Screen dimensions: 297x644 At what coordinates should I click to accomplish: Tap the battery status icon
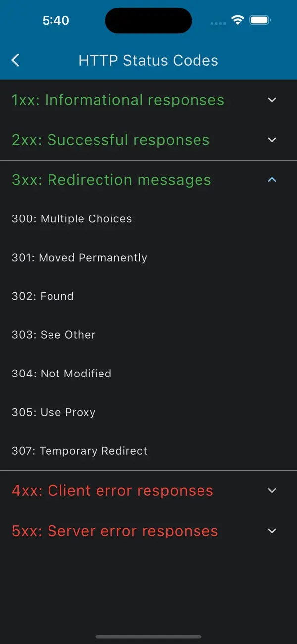click(x=260, y=20)
